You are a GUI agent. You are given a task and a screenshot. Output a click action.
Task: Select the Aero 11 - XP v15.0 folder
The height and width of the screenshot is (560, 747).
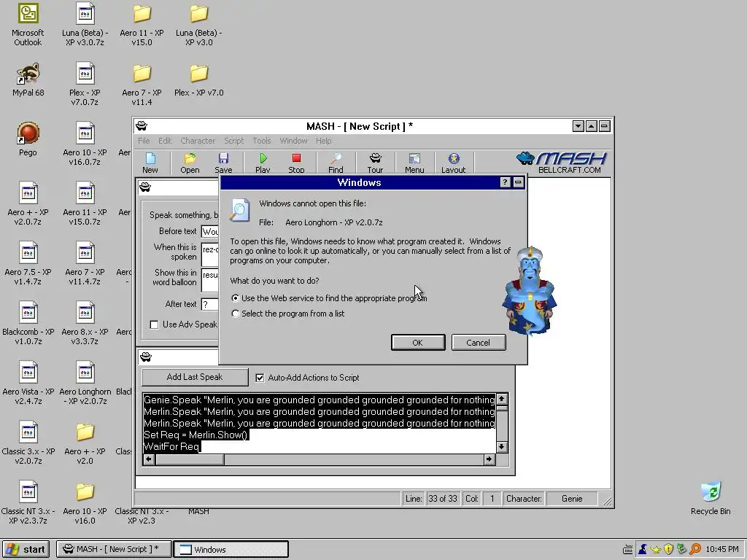click(142, 26)
